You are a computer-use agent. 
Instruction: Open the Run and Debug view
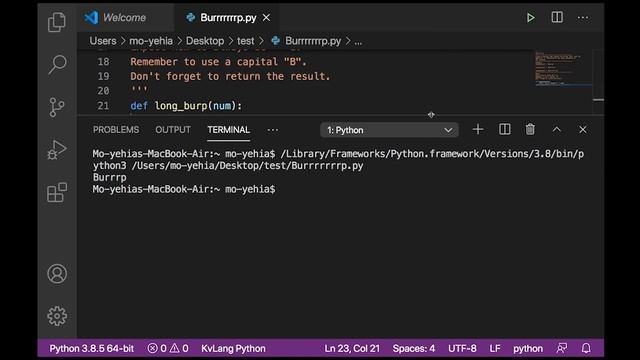pyautogui.click(x=57, y=150)
